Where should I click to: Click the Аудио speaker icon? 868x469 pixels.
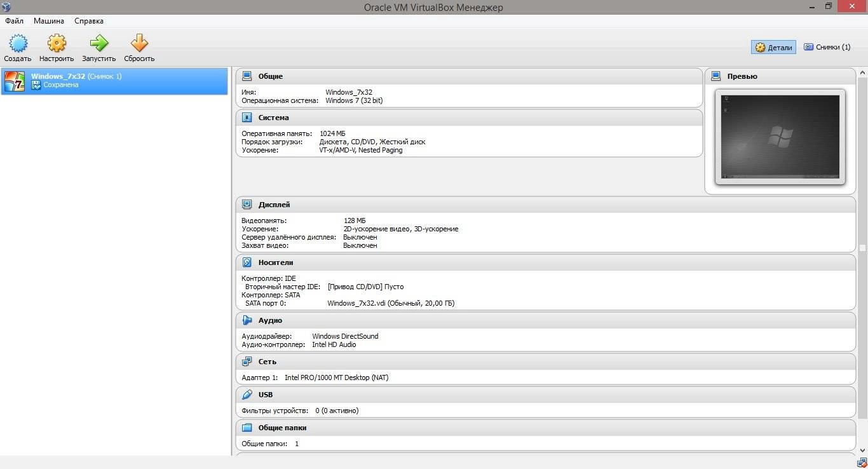pos(247,320)
